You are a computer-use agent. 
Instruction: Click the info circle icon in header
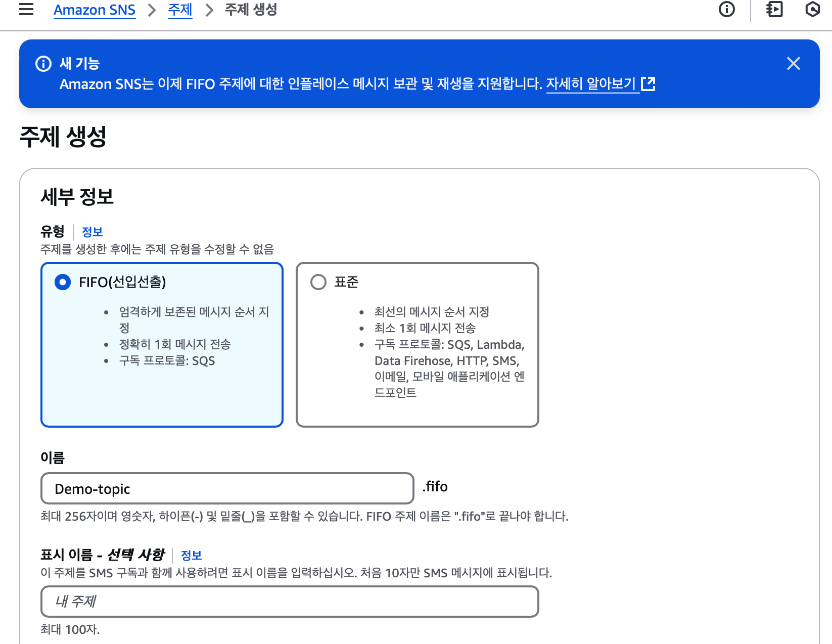pos(727,9)
